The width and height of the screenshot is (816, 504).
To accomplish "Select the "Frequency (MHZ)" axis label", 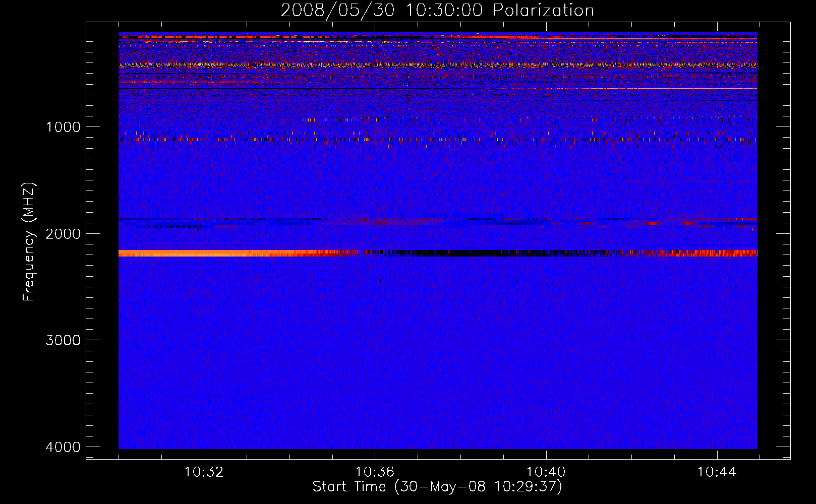I will coord(29,241).
